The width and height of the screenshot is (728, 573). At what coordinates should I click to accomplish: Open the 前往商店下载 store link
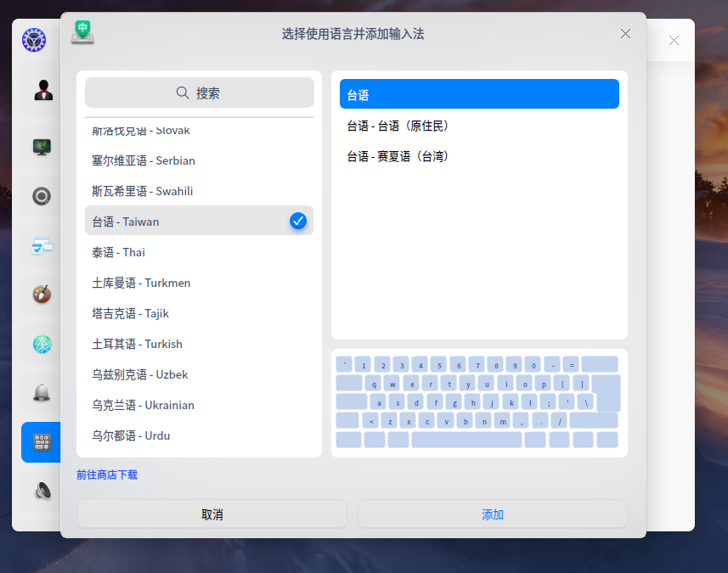pos(107,475)
